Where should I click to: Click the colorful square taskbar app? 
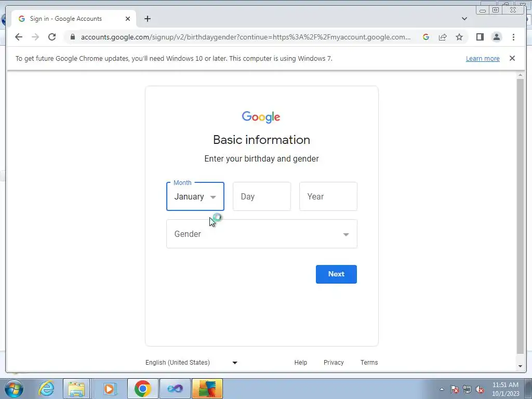click(207, 389)
